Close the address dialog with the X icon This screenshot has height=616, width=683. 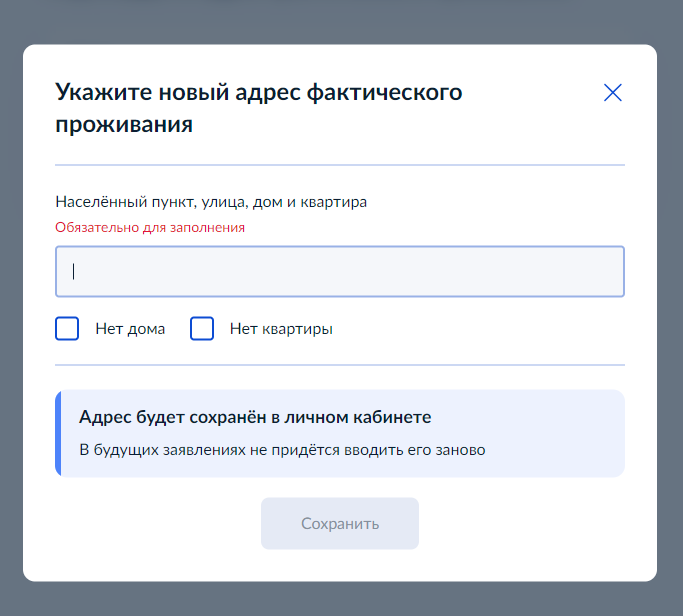click(x=612, y=93)
